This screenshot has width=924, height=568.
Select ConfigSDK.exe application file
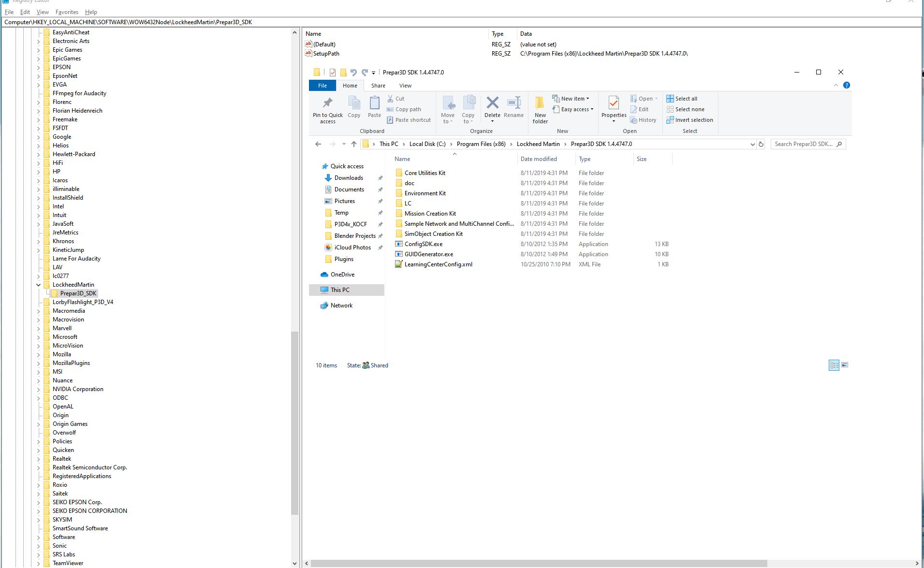(424, 244)
